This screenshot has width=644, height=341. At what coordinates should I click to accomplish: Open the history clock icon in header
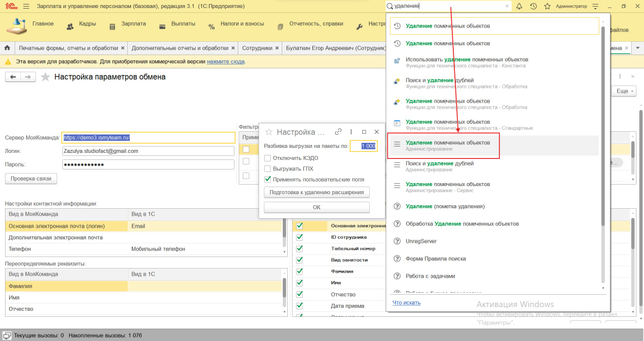tap(533, 6)
